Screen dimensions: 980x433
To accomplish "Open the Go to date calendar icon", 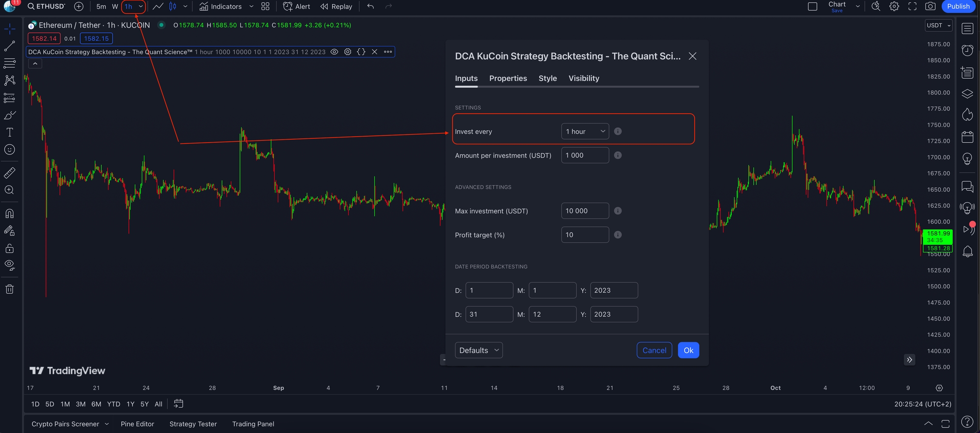I will tap(179, 404).
